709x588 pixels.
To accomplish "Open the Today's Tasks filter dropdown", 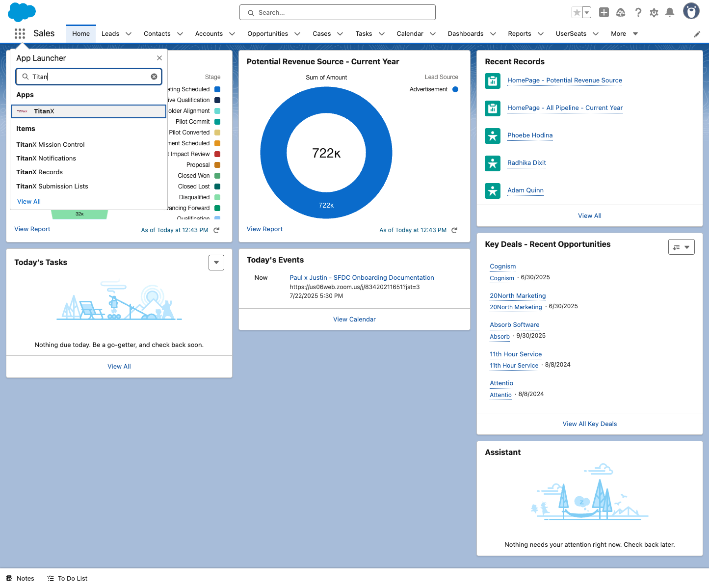I will 216,263.
